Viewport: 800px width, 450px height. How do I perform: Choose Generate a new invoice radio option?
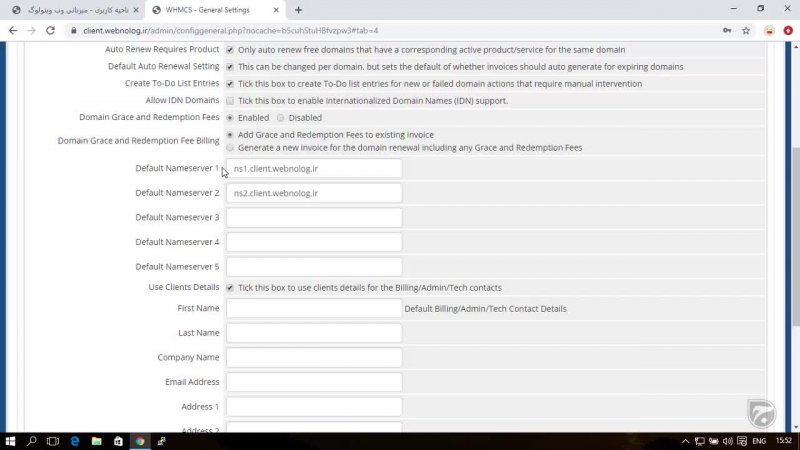click(x=230, y=147)
